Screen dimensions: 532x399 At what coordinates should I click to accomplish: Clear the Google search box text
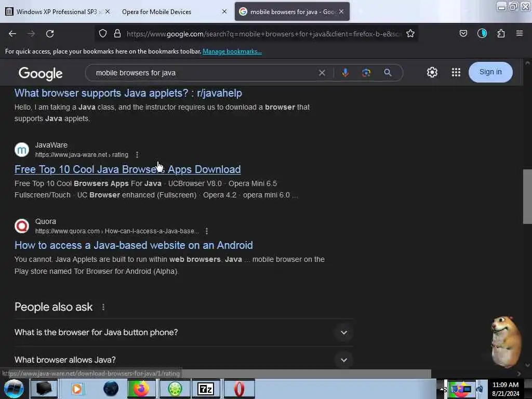[322, 73]
